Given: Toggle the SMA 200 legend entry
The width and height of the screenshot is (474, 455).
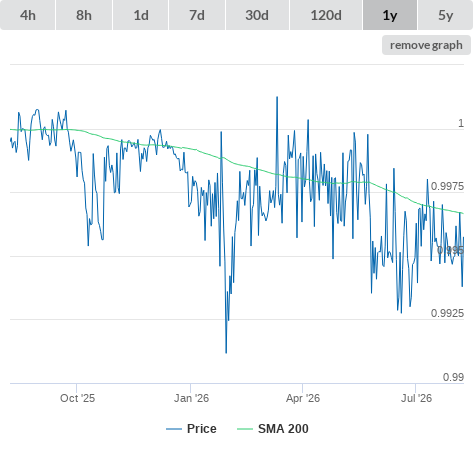Looking at the screenshot, I should [273, 429].
